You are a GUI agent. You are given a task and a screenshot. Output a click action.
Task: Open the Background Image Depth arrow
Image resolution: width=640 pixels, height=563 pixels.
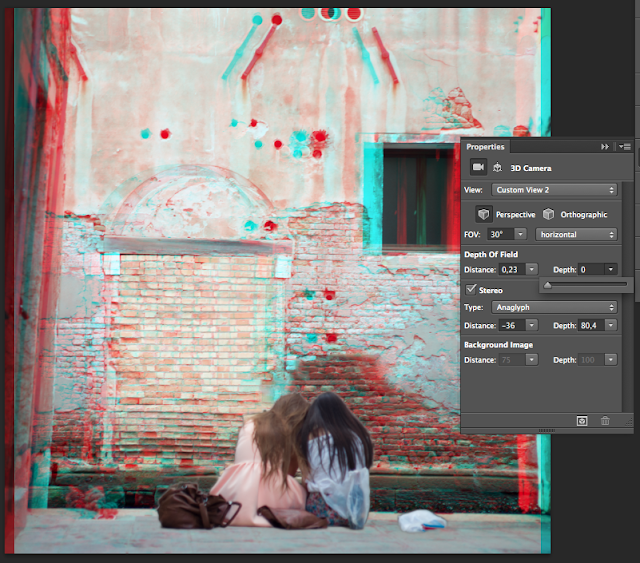click(611, 360)
